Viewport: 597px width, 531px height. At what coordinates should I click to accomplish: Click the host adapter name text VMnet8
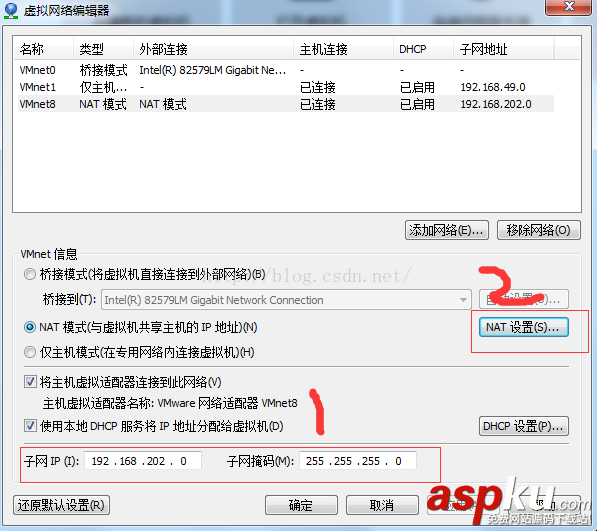[279, 403]
